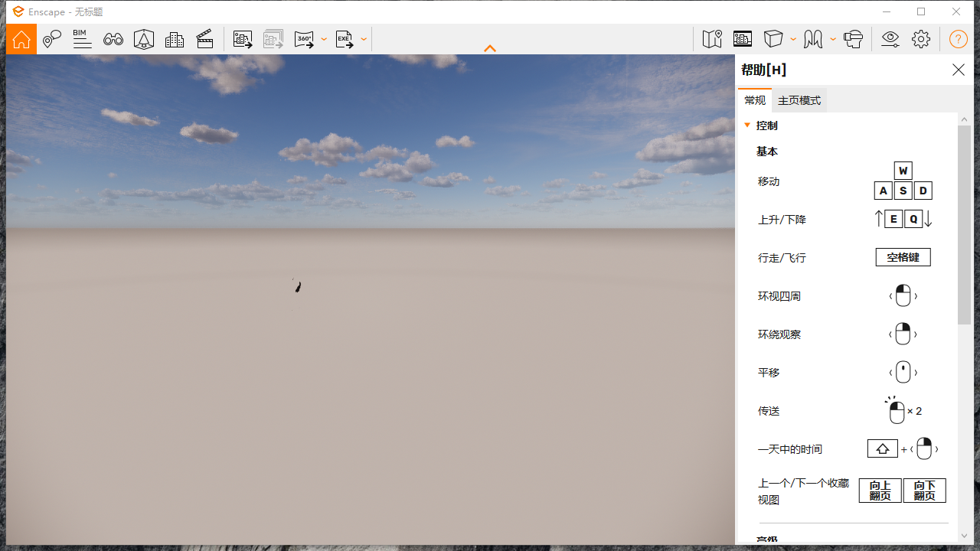Select the 常规 tab in the help panel
This screenshot has height=551, width=980.
pos(754,99)
